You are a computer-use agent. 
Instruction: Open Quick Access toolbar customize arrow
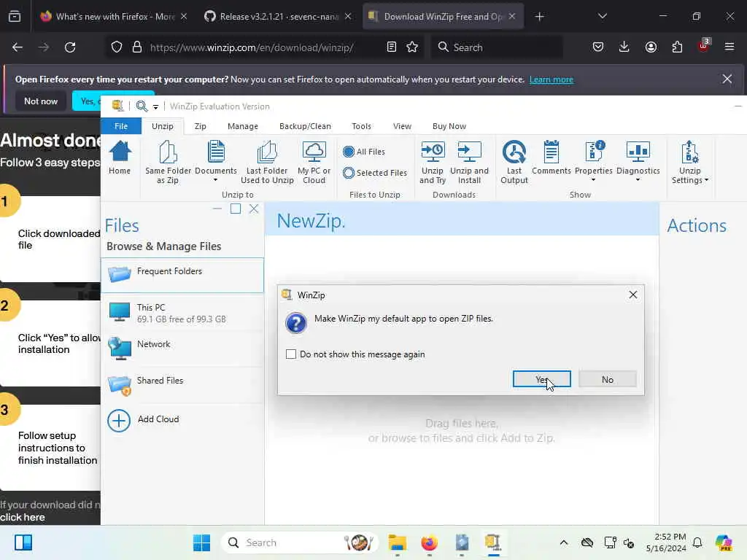point(155,106)
